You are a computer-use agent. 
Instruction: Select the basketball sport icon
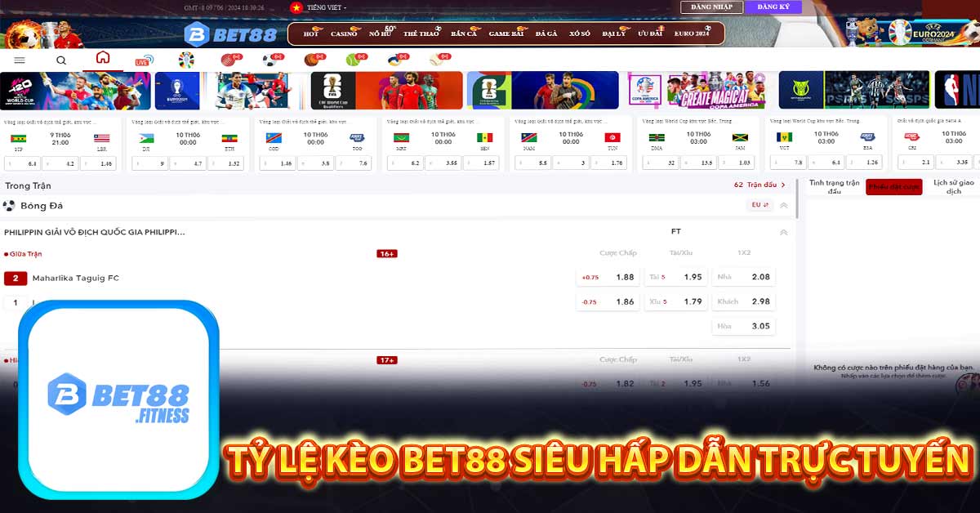(314, 60)
